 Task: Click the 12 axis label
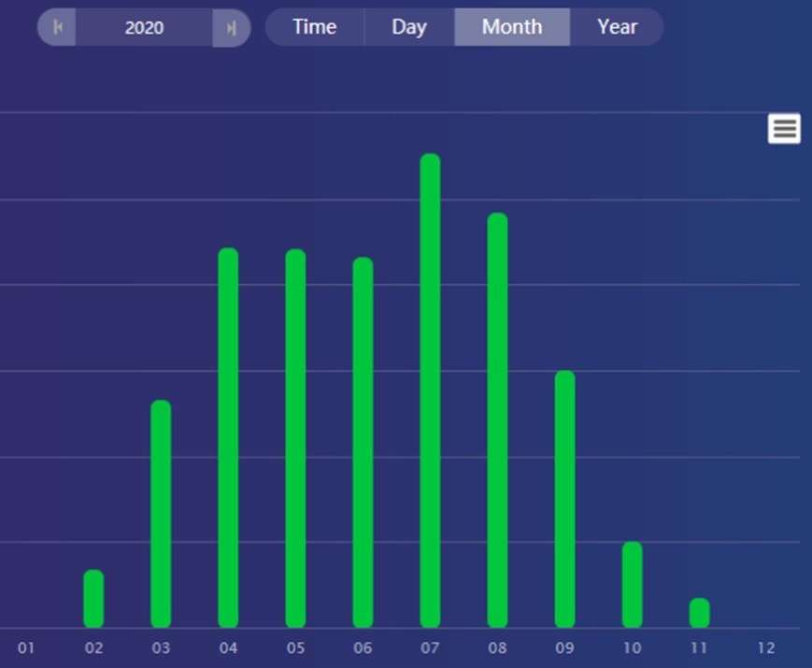(x=766, y=648)
